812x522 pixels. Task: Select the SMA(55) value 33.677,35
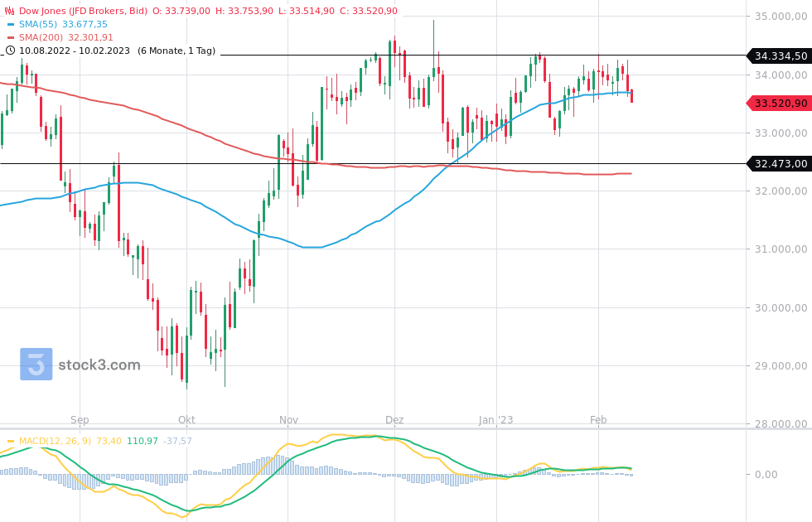coord(85,24)
